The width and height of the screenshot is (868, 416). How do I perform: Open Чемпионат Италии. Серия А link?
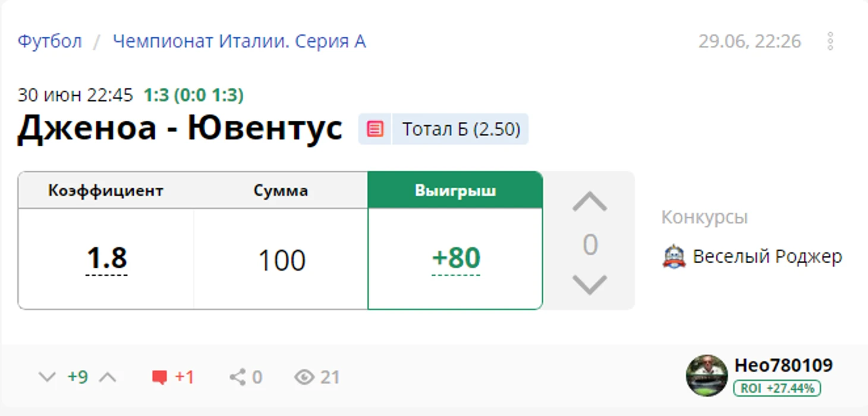pos(239,42)
